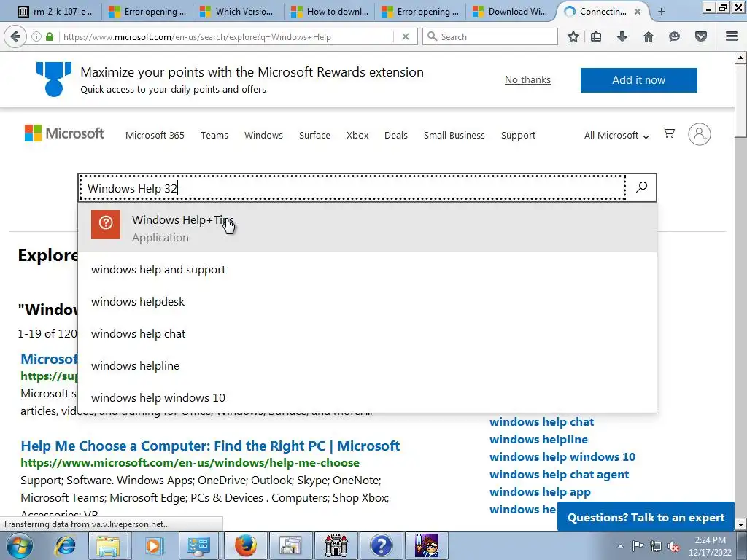The width and height of the screenshot is (747, 560).
Task: Close the Connecting tab
Action: tap(638, 12)
